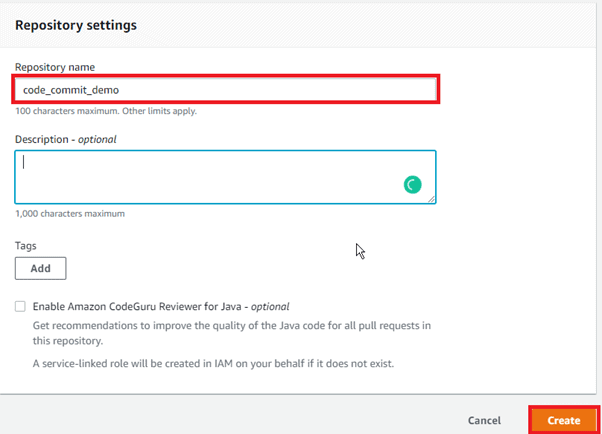Click the 'Tags' section label
The width and height of the screenshot is (602, 434).
pos(27,244)
